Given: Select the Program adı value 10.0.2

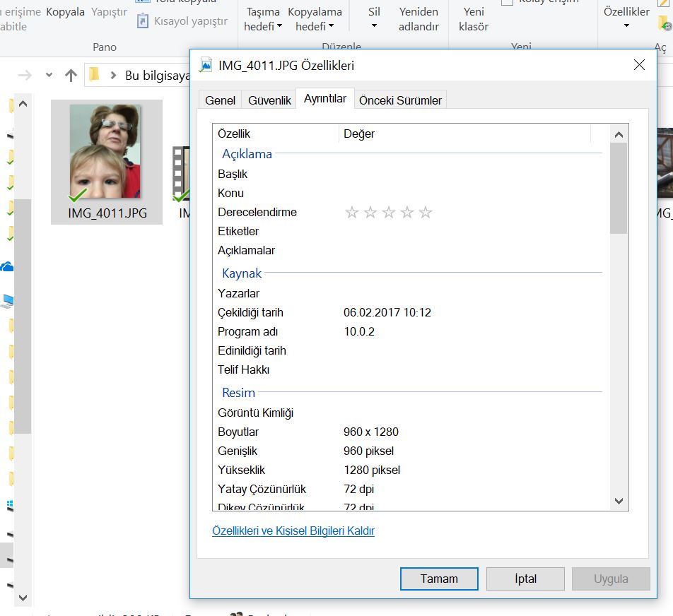Looking at the screenshot, I should click(359, 331).
